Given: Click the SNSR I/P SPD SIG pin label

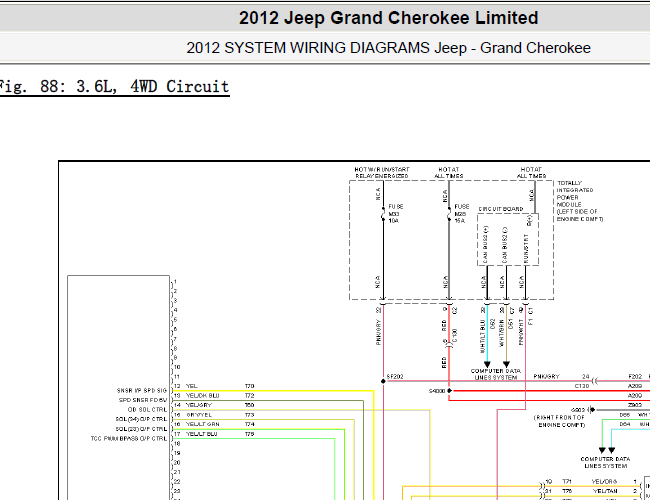Looking at the screenshot, I should (142, 391).
